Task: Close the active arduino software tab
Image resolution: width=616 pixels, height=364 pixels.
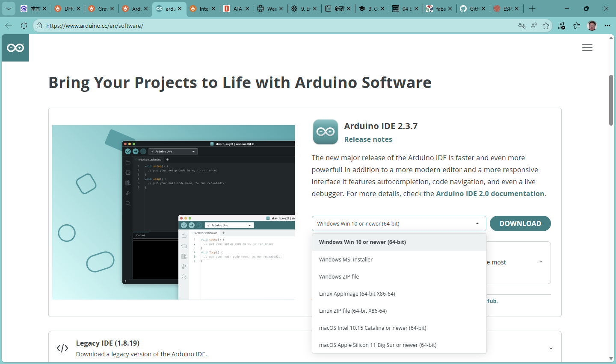Action: click(x=180, y=9)
